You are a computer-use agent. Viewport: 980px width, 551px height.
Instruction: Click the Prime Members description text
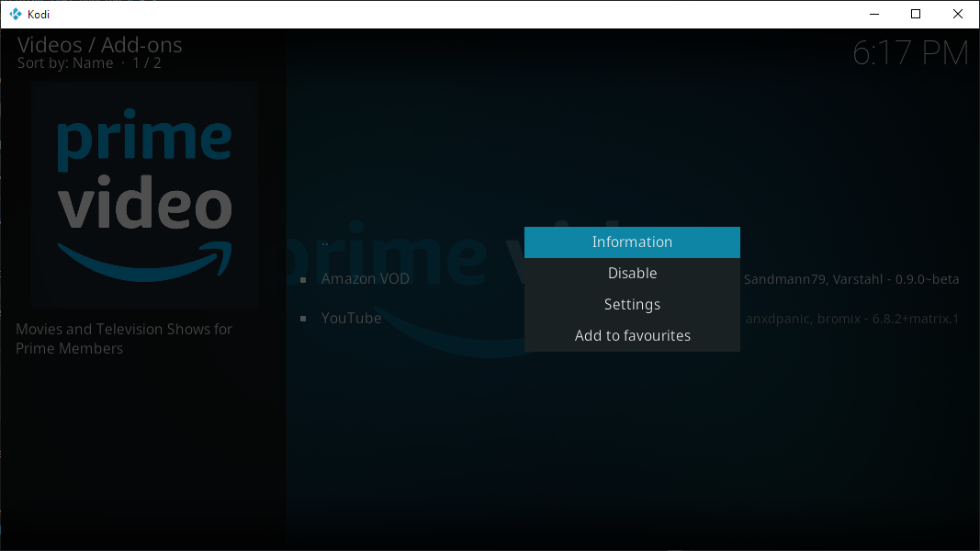click(123, 338)
